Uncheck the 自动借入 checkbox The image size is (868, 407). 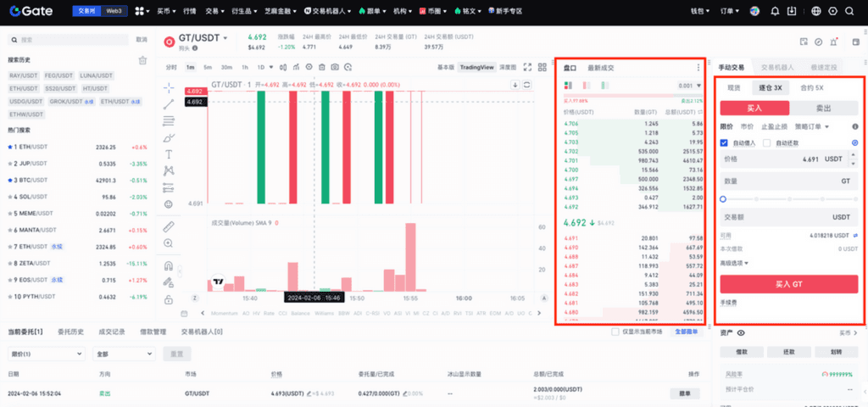pyautogui.click(x=724, y=142)
